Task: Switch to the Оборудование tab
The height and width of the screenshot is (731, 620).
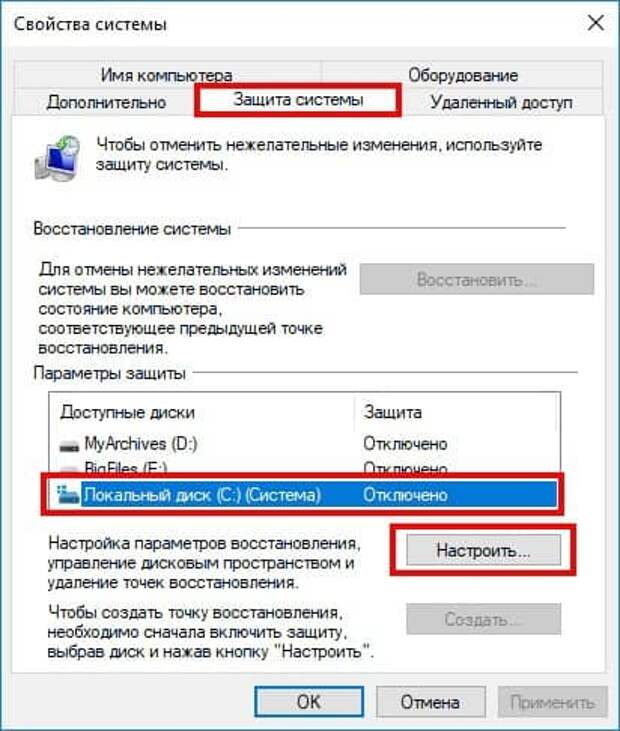Action: (463, 75)
